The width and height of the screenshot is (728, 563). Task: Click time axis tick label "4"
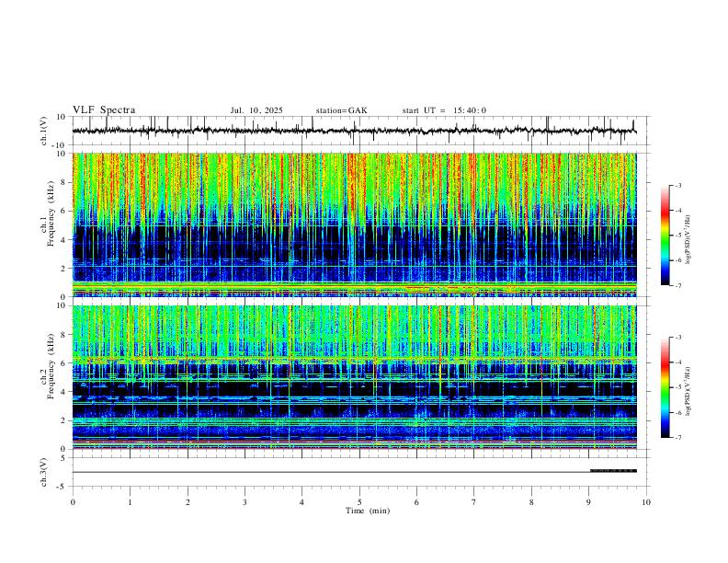301,502
